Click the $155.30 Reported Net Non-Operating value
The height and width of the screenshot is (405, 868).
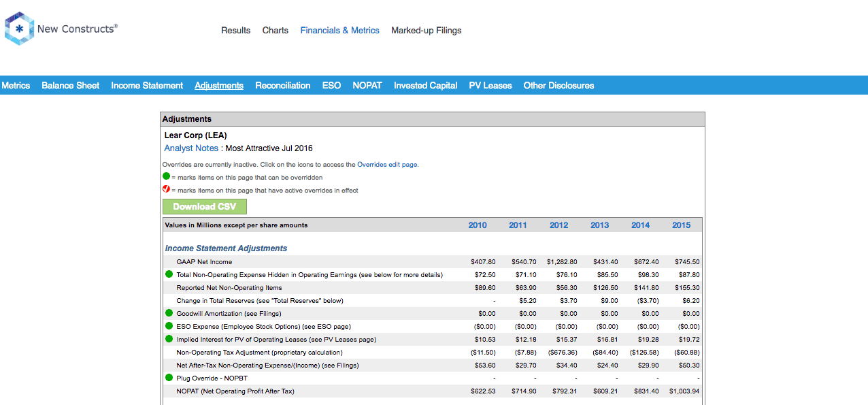(x=687, y=288)
